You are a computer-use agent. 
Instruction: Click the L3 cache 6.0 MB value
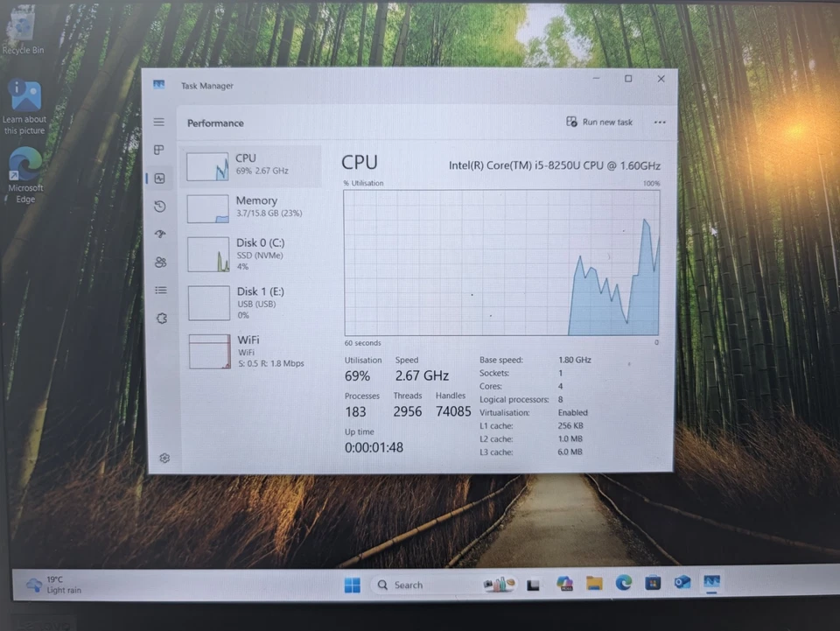tap(570, 452)
